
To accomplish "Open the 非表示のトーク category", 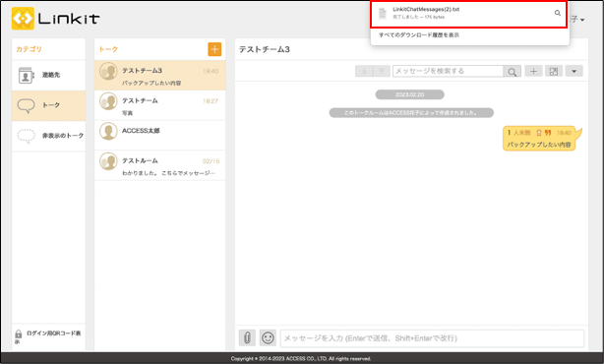I will coord(48,136).
